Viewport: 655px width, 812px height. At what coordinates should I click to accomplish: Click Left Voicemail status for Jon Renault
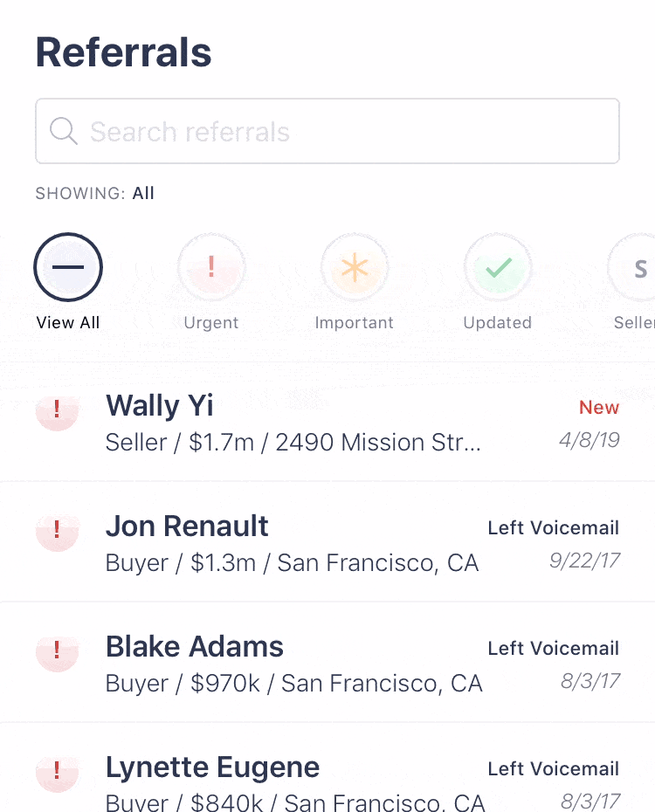click(x=553, y=528)
